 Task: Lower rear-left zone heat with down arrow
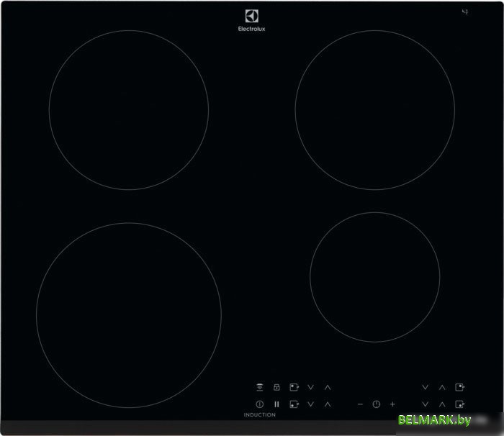tap(311, 387)
